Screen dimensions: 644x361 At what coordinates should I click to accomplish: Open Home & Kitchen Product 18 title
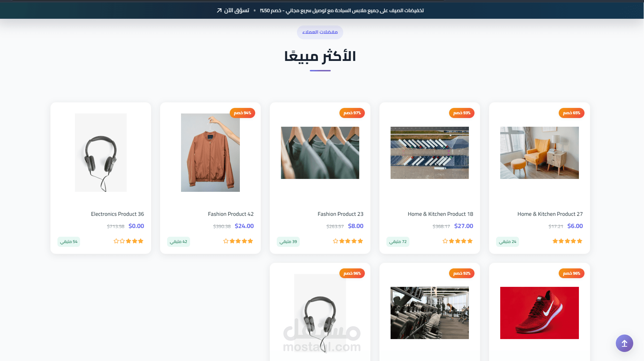[440, 214]
